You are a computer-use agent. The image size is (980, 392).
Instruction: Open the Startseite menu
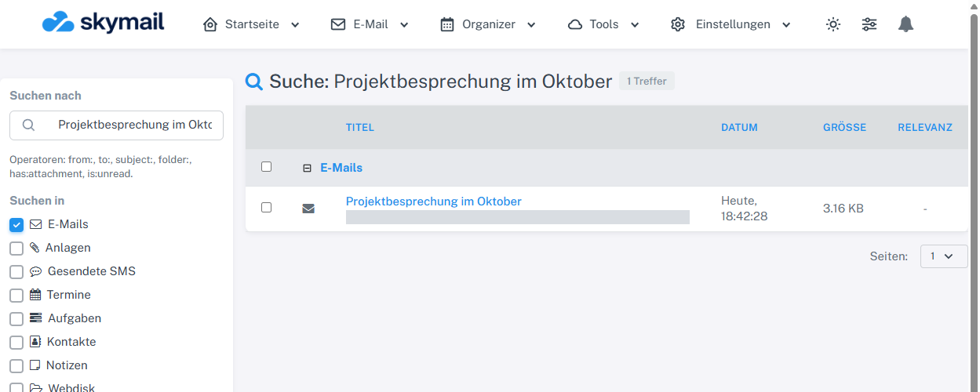pyautogui.click(x=252, y=24)
